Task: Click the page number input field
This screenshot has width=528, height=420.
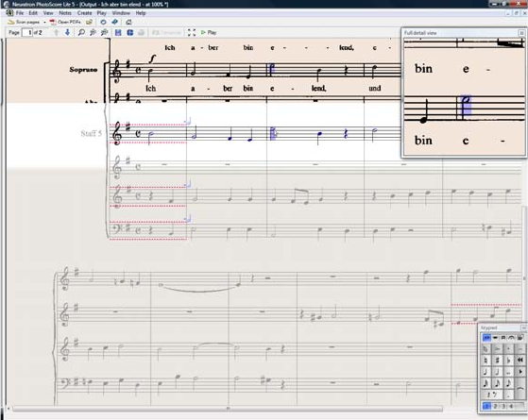Action: click(x=27, y=33)
